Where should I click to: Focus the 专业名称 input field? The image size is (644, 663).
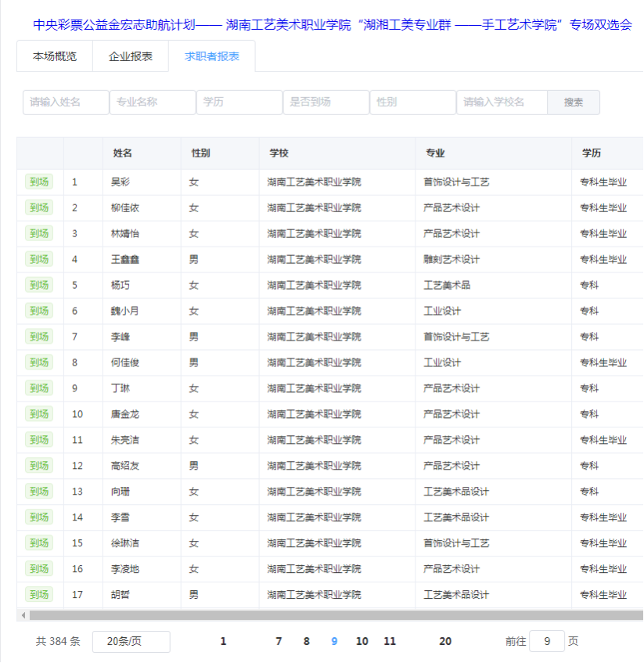(x=153, y=103)
